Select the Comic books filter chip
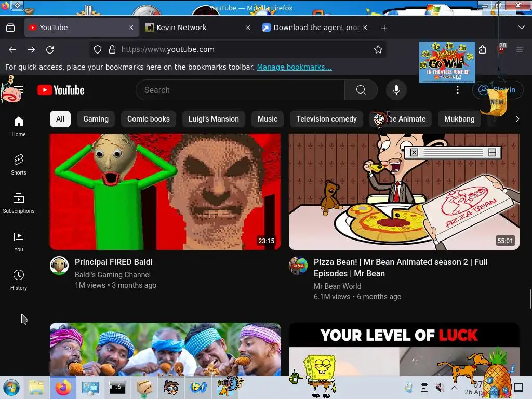This screenshot has width=532, height=399. tap(148, 119)
